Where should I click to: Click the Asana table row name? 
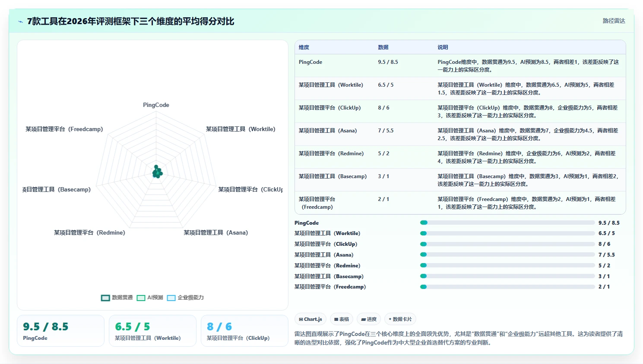(x=328, y=131)
